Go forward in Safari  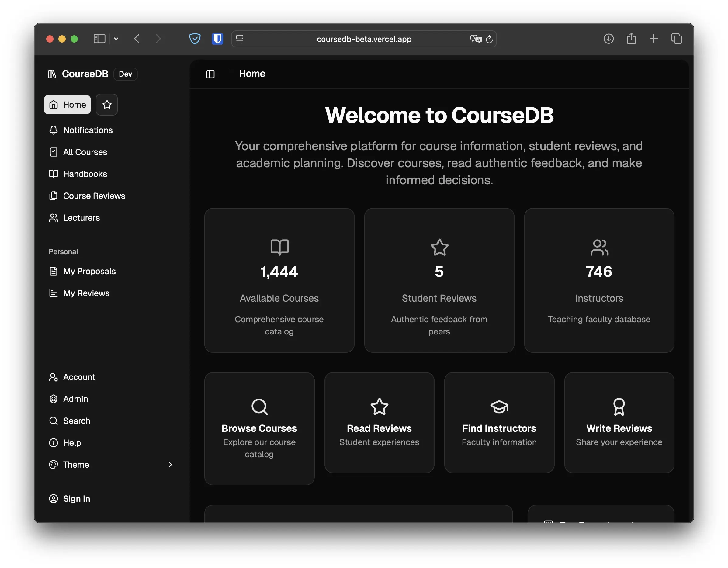(x=158, y=39)
